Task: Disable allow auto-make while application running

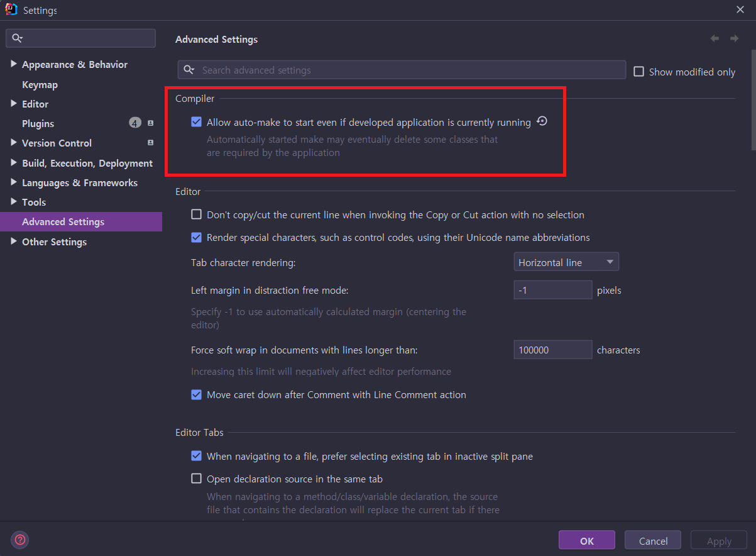Action: point(197,122)
